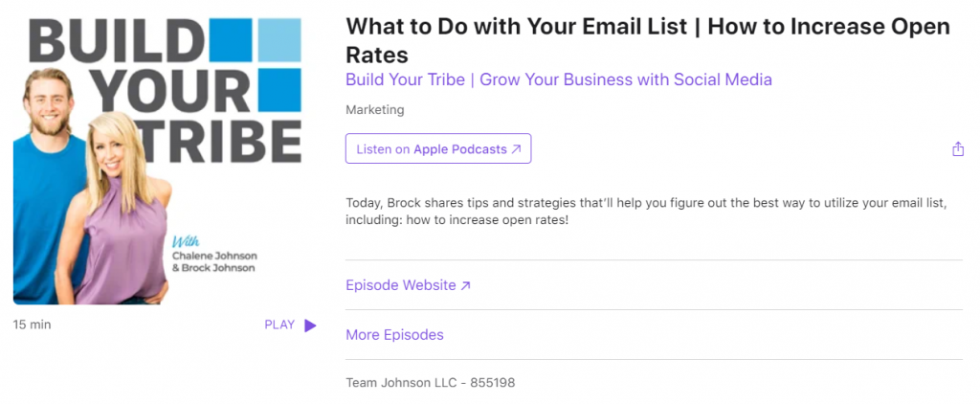This screenshot has width=980, height=404.
Task: Click the episode description starting with Today, Brock
Action: point(646,212)
